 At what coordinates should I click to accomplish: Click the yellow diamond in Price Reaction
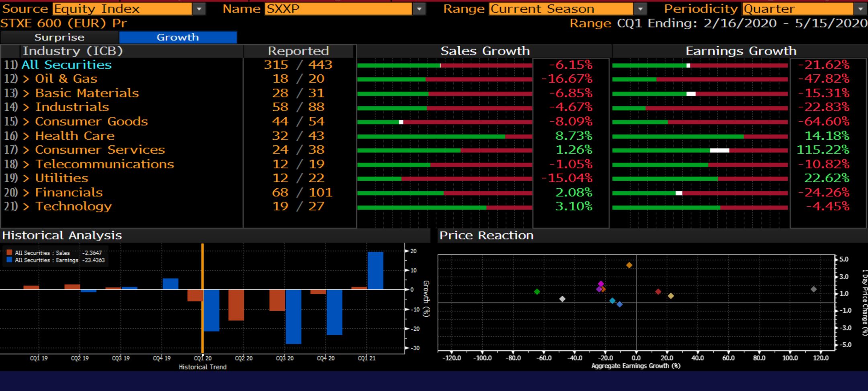tap(671, 296)
